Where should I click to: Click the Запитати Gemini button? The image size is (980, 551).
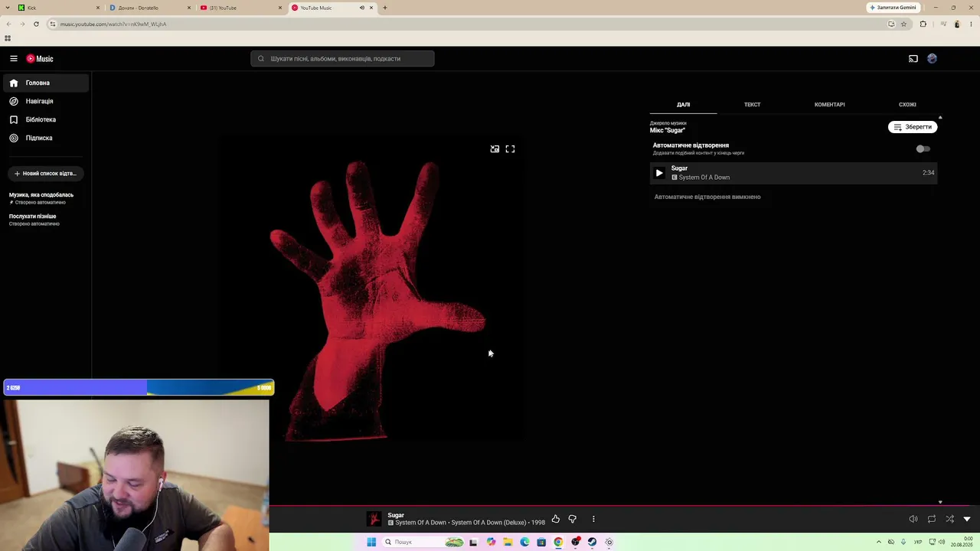coord(893,8)
